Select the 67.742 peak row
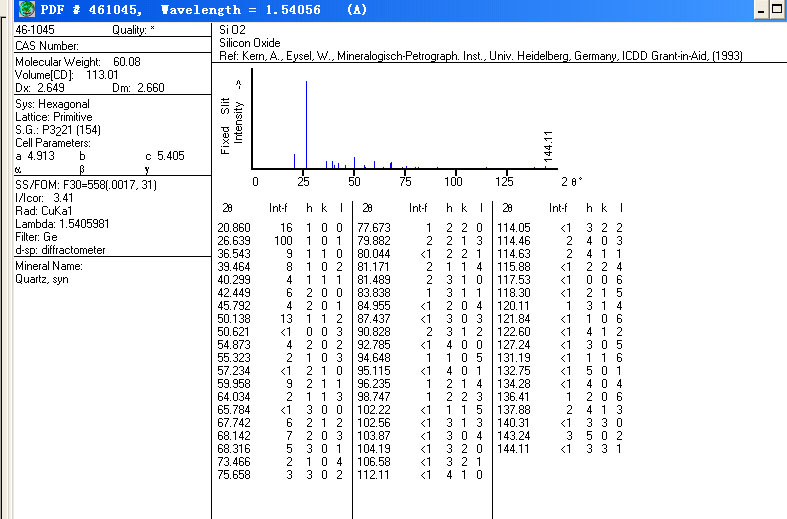Screen dimensions: 787x519 (x=281, y=423)
